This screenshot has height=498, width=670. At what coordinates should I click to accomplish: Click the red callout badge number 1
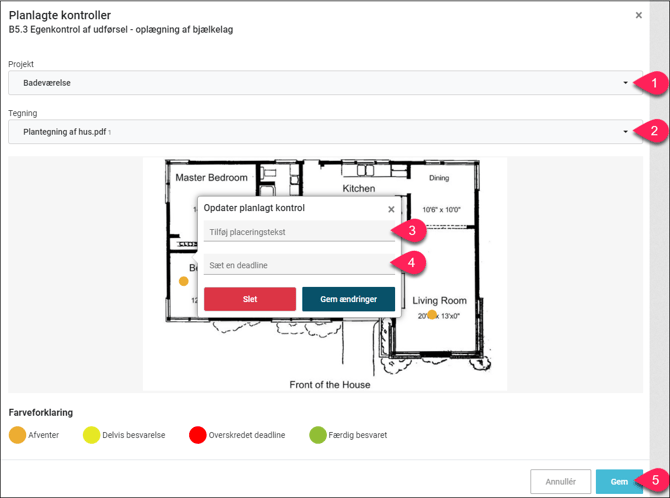pyautogui.click(x=654, y=84)
